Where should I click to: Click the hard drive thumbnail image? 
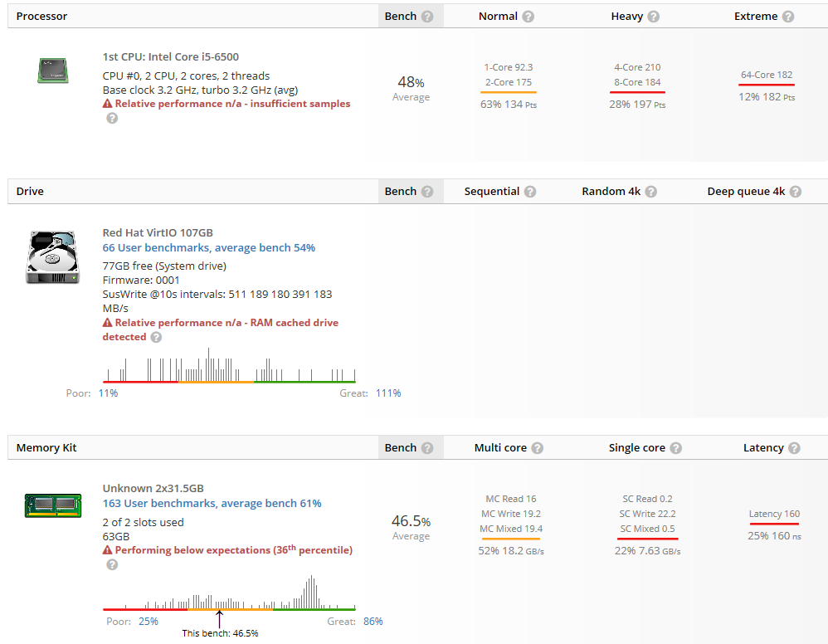(53, 256)
